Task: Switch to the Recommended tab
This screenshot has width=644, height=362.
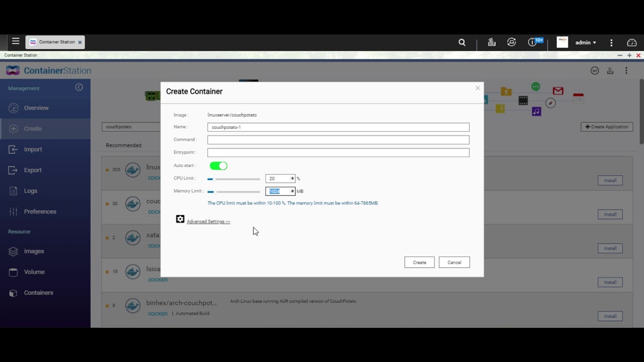Action: (123, 145)
